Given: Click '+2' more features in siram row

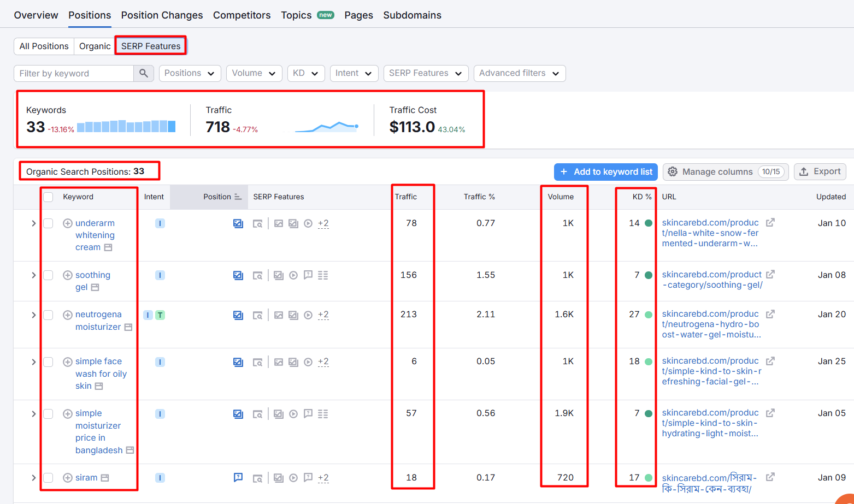Looking at the screenshot, I should 323,478.
